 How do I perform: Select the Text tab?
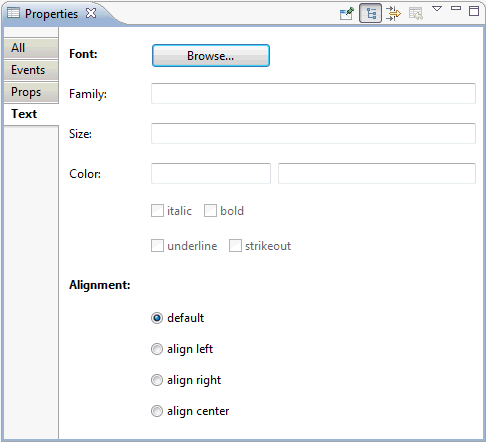pos(31,114)
